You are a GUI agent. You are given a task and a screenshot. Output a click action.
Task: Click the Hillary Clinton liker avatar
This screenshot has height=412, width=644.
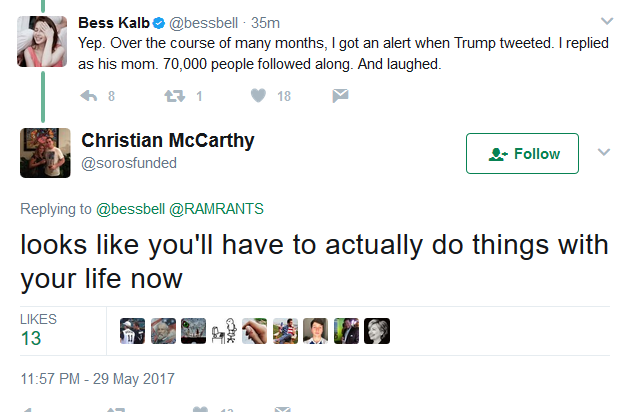point(377,331)
